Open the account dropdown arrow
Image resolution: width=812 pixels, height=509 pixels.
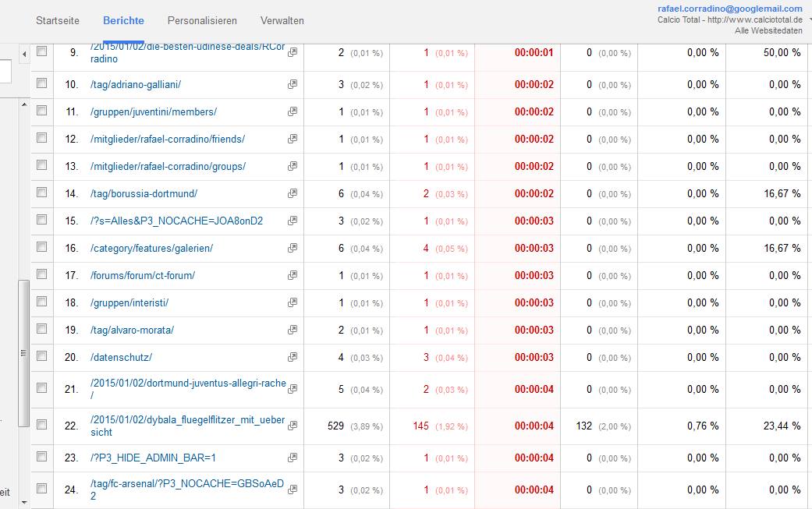click(810, 20)
